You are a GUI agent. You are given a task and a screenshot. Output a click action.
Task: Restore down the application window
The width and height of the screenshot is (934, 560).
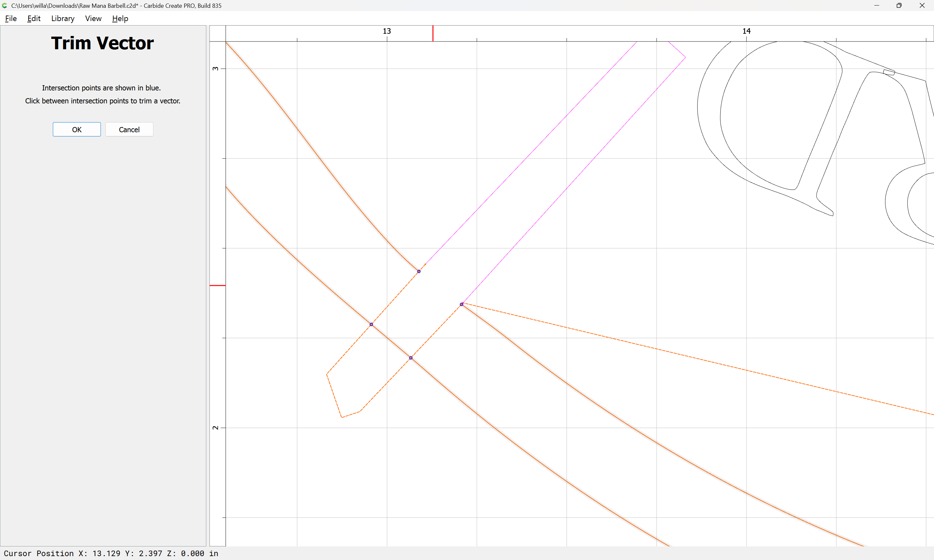(x=899, y=6)
